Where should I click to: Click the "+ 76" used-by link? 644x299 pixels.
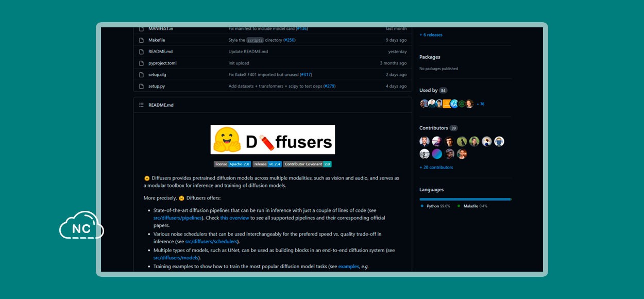coord(480,104)
